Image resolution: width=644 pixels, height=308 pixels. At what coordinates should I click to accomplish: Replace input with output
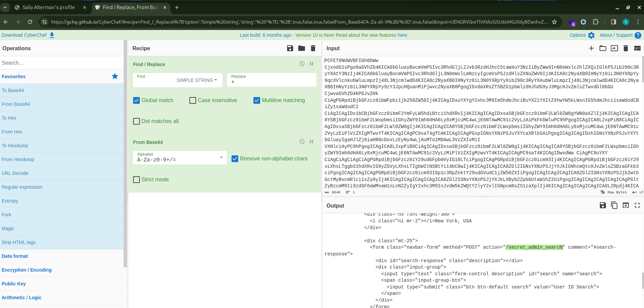[x=626, y=205]
